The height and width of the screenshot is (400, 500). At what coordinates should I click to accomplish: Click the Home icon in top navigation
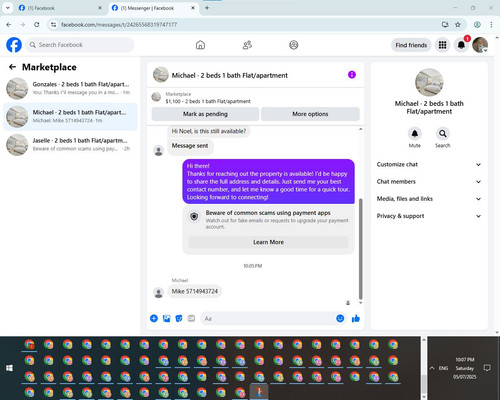[200, 45]
